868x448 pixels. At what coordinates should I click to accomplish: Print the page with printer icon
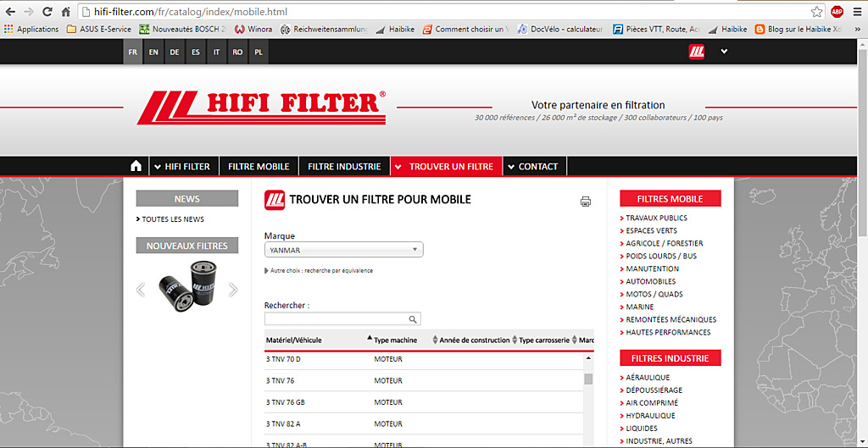click(x=586, y=202)
